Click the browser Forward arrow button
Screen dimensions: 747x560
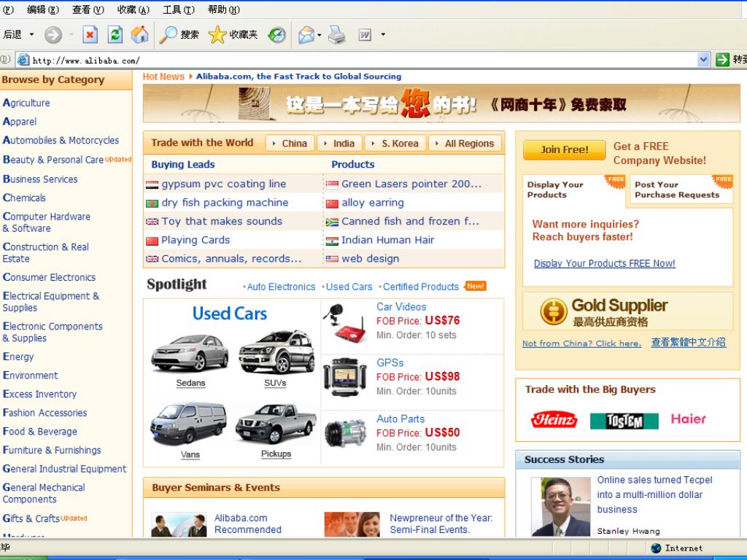(53, 34)
